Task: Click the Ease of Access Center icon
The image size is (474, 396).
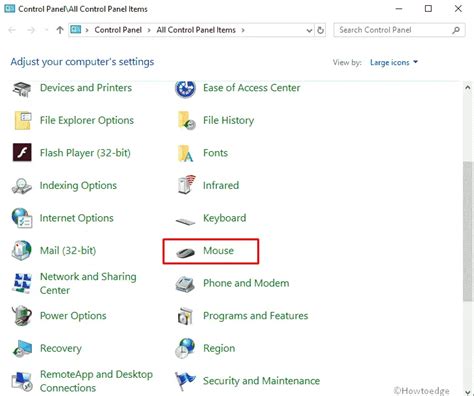Action: click(x=185, y=89)
